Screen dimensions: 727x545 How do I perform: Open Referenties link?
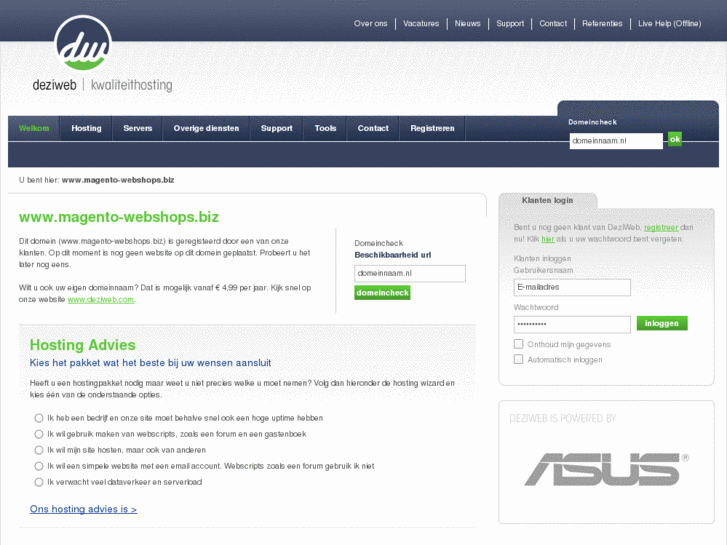coord(602,23)
